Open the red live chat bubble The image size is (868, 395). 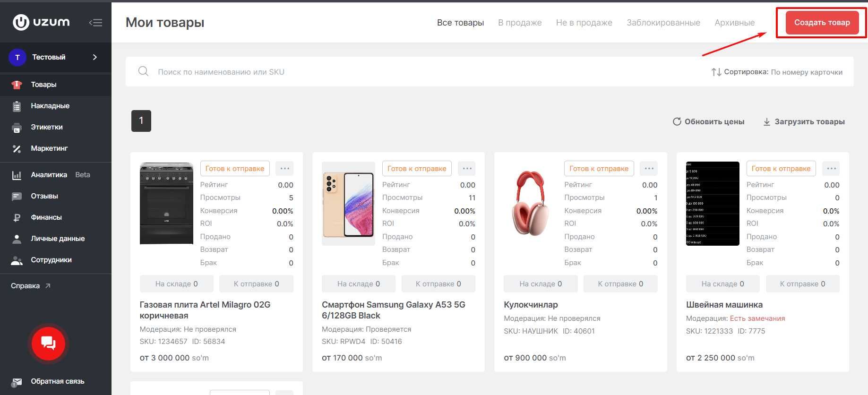click(48, 343)
